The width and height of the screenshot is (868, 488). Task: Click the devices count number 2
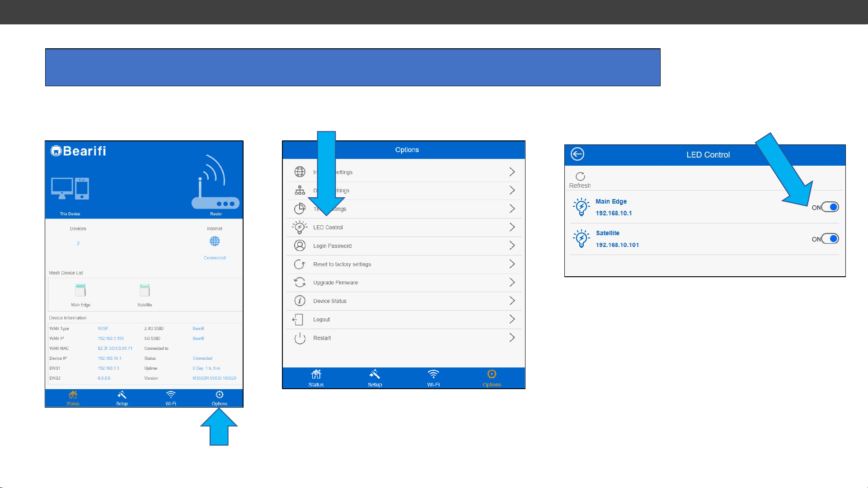point(78,243)
